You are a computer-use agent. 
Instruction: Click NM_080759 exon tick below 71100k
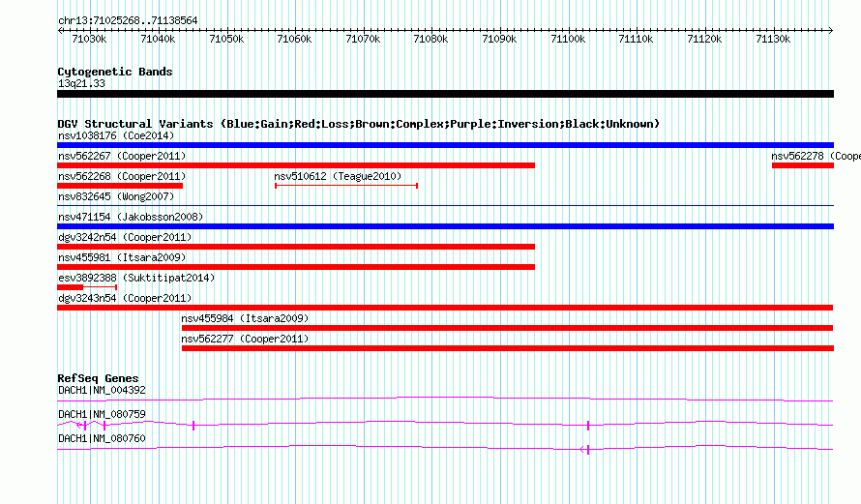pyautogui.click(x=588, y=426)
